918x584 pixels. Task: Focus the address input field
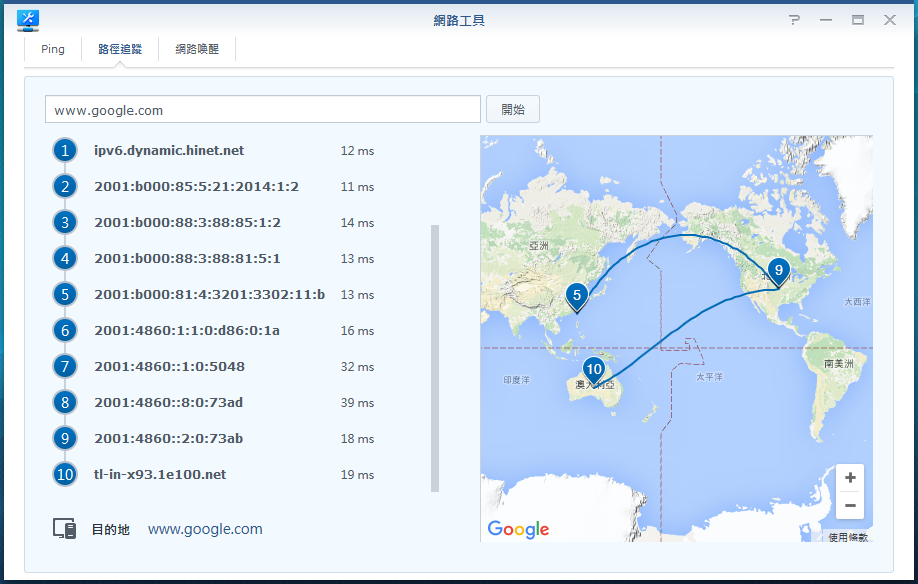click(x=263, y=109)
